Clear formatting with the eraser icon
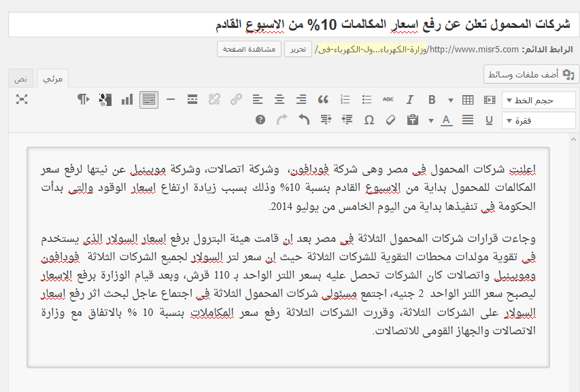580x392 pixels. 390,120
